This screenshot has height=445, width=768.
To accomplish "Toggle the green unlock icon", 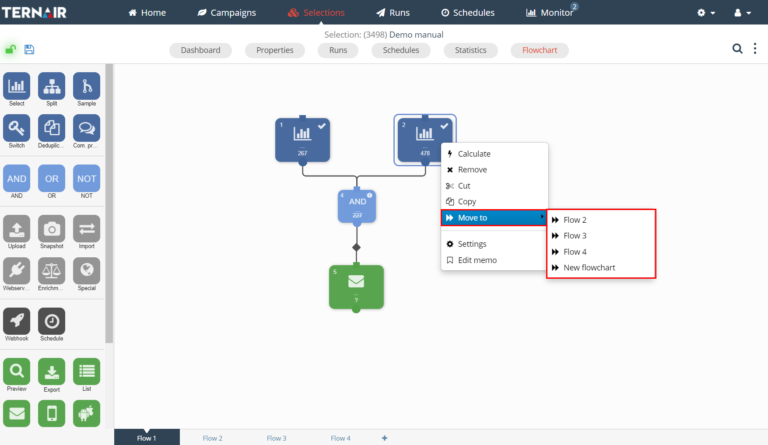I will point(10,49).
